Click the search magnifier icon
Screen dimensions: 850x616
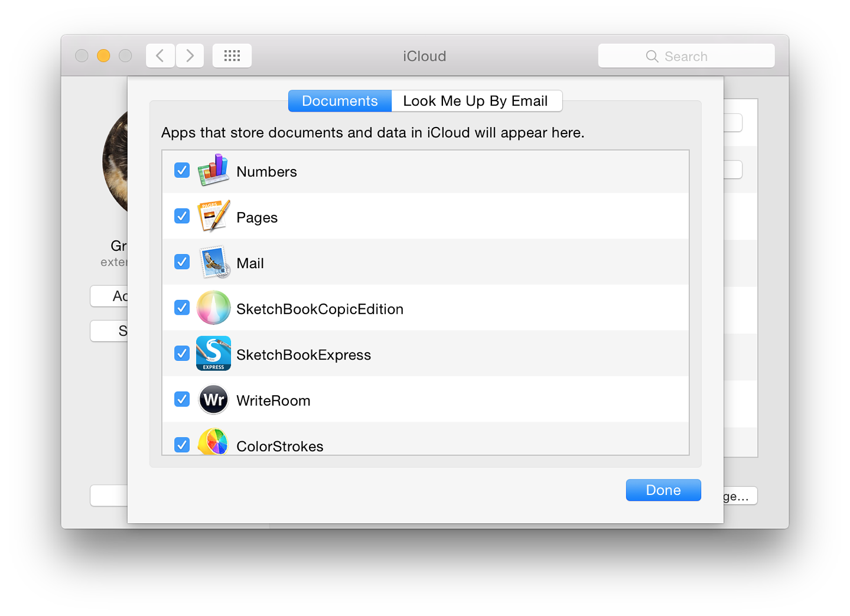(x=652, y=56)
